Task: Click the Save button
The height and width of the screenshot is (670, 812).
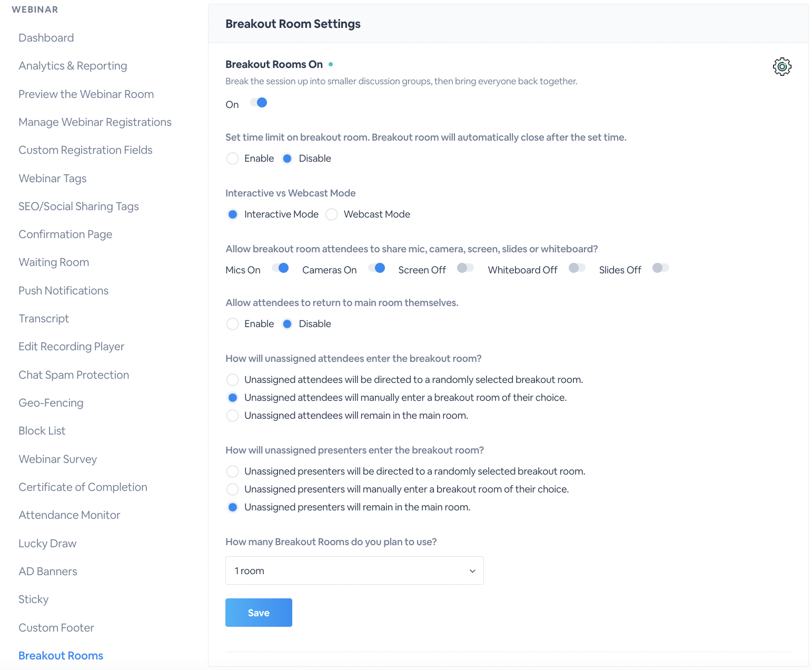Action: 259,613
